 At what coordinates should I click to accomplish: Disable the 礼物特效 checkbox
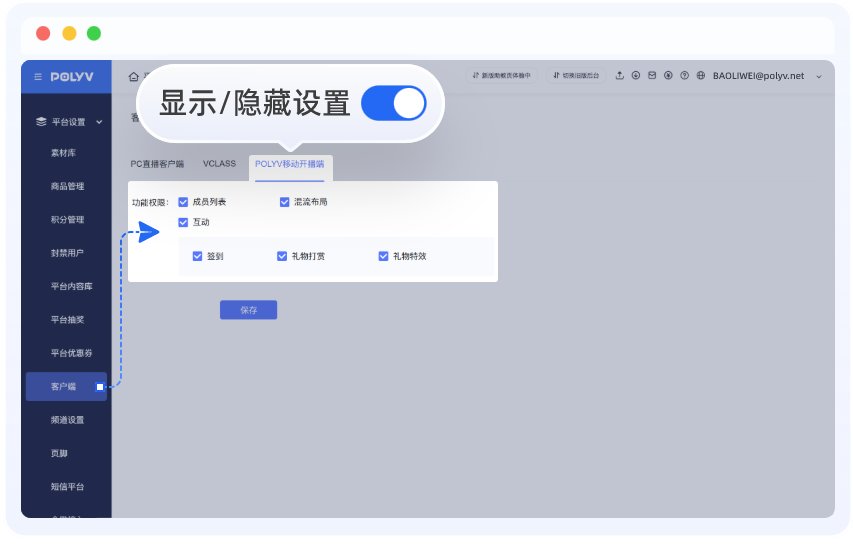383,256
